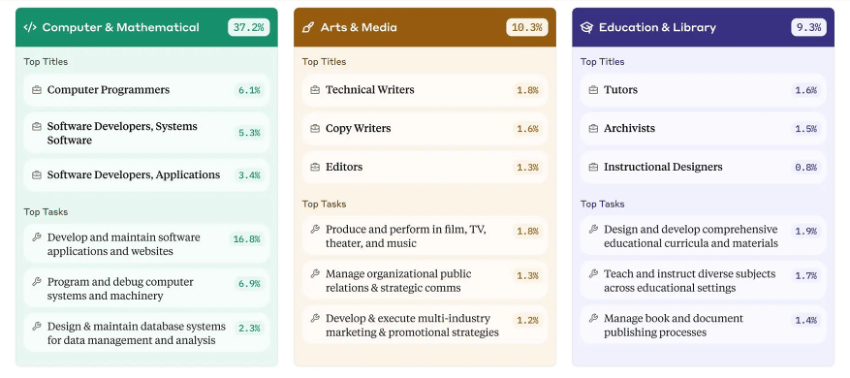This screenshot has width=850, height=378.
Task: Click the briefcase icon next to Technical Writers
Action: (x=315, y=90)
